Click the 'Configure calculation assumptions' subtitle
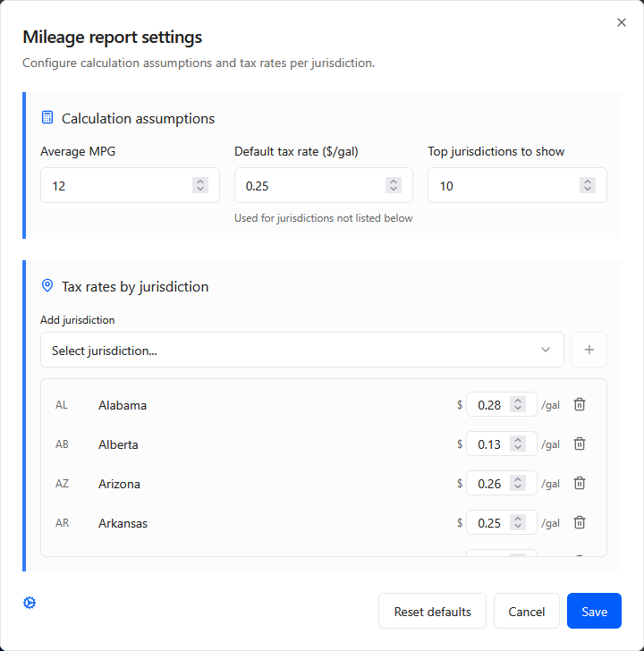This screenshot has height=651, width=644. [199, 63]
